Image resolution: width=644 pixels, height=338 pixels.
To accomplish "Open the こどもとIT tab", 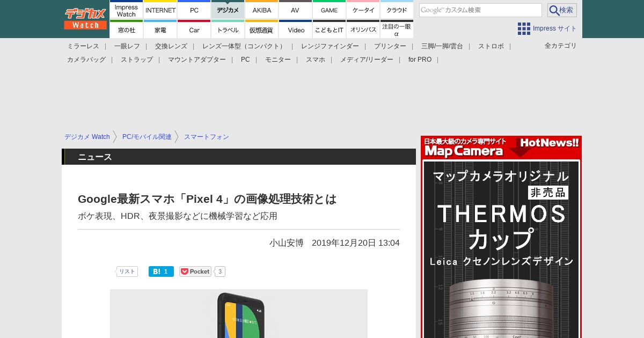I will click(329, 30).
